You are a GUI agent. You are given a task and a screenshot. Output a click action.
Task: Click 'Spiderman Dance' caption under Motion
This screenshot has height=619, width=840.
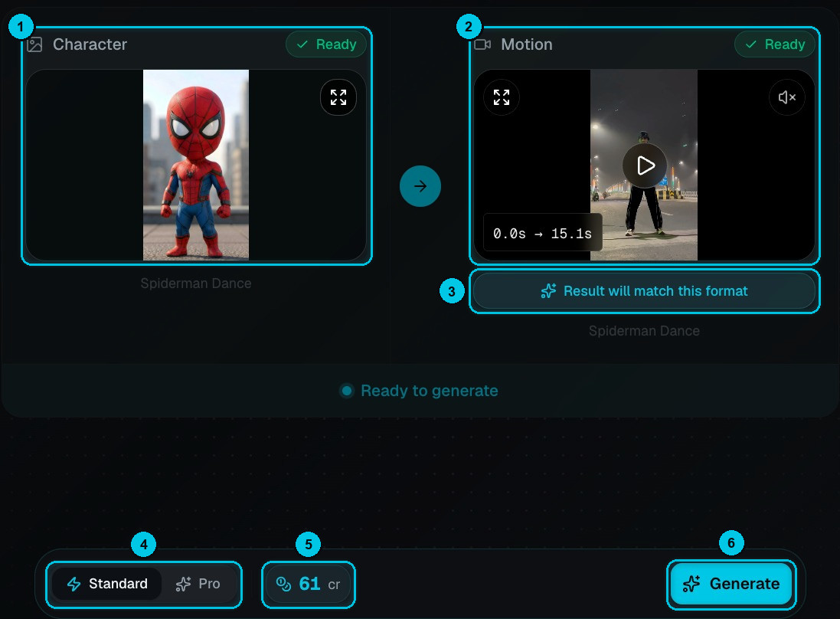(x=645, y=331)
